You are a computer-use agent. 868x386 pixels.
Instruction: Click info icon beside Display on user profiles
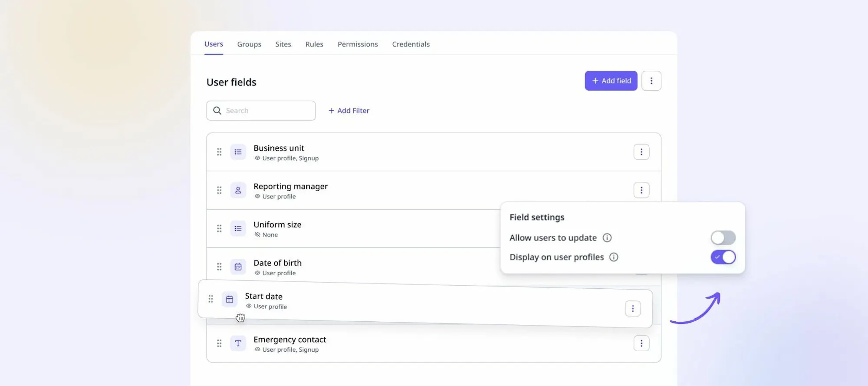614,257
